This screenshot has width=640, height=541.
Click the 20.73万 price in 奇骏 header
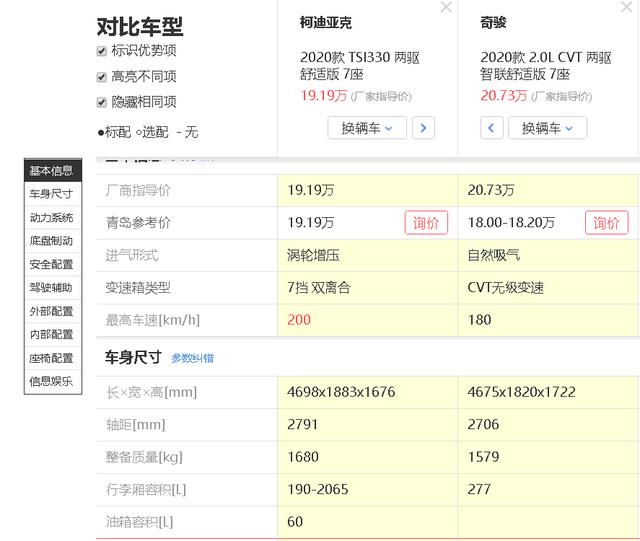coord(504,96)
